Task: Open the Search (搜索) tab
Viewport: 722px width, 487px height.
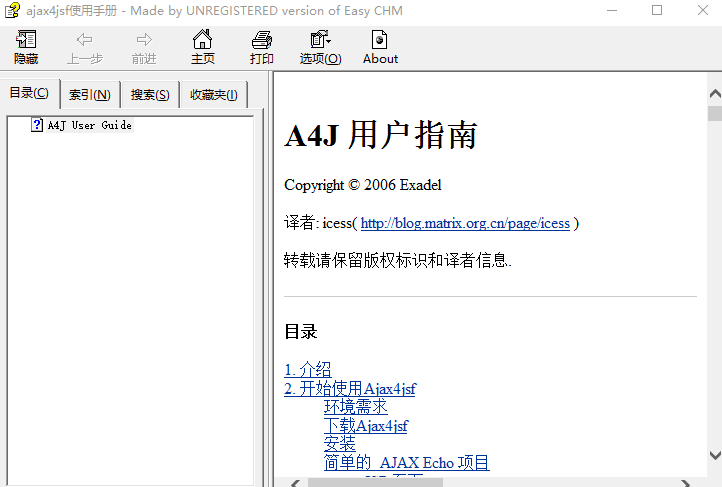Action: [x=150, y=95]
